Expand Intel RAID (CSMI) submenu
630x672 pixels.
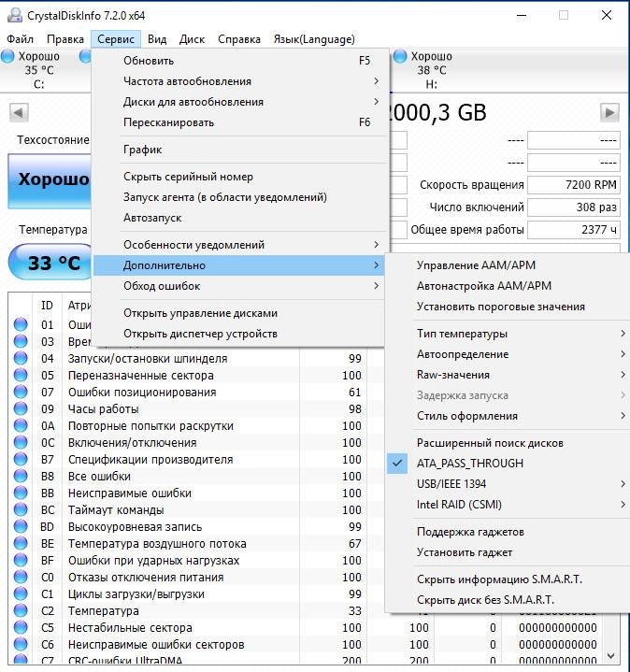point(508,505)
